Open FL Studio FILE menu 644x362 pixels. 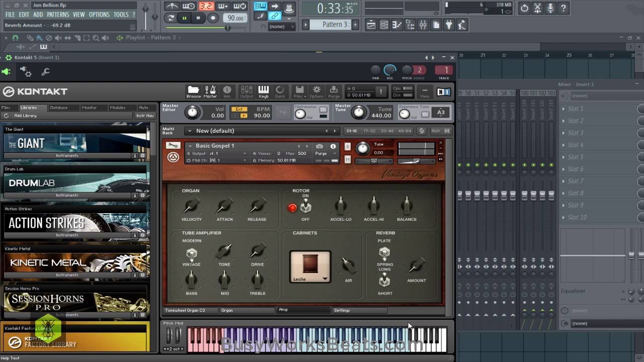[x=10, y=15]
